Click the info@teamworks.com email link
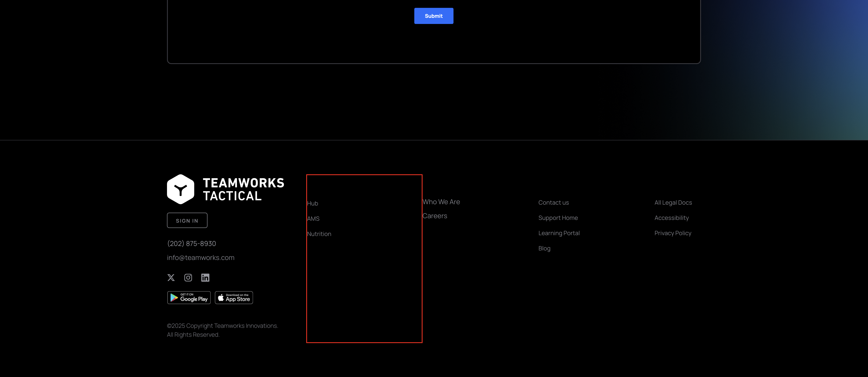The width and height of the screenshot is (868, 377). [x=200, y=258]
